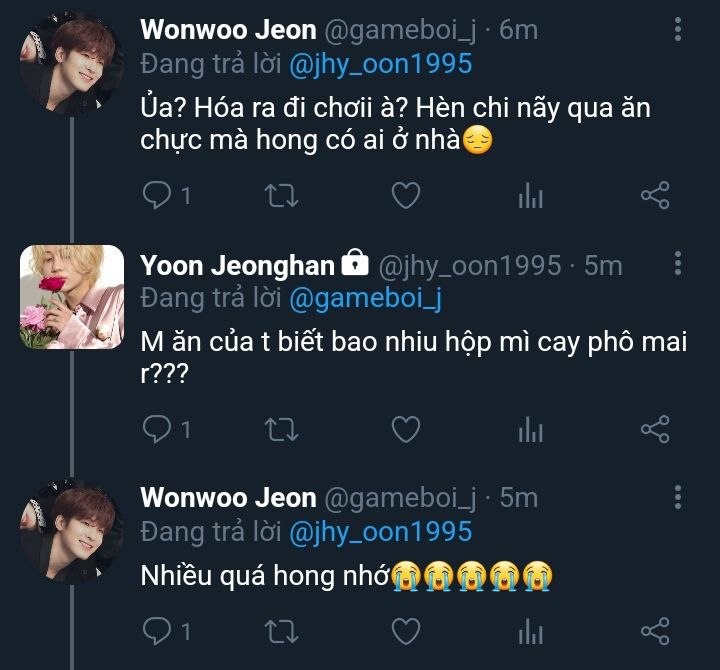Like the 'Nhiều quá hong nhớ' tweet
Screen dimensions: 720x670
[x=405, y=631]
